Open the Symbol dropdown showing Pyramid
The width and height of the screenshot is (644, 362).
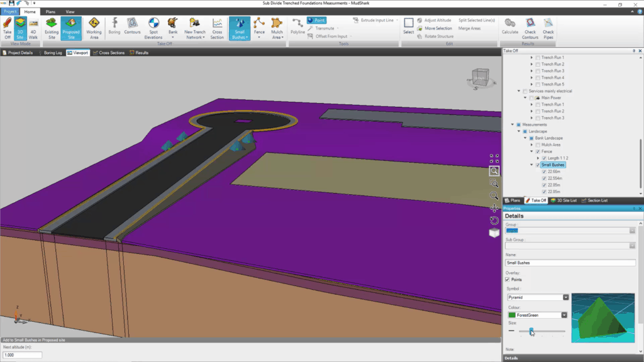coord(566,297)
